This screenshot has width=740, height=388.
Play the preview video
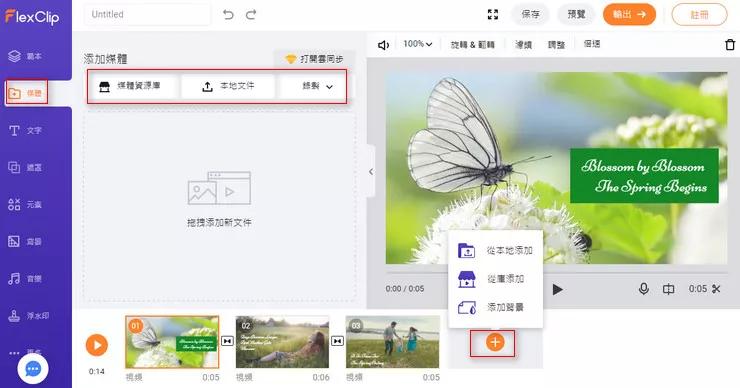coord(557,289)
